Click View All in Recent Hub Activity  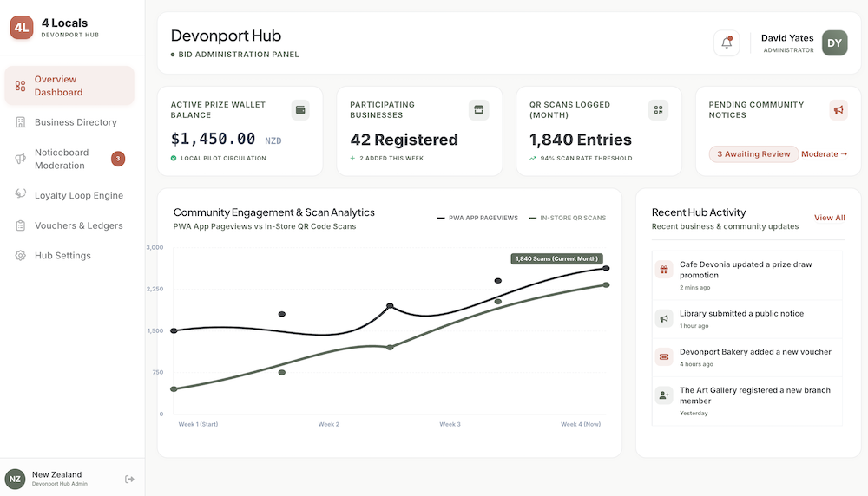pos(829,218)
